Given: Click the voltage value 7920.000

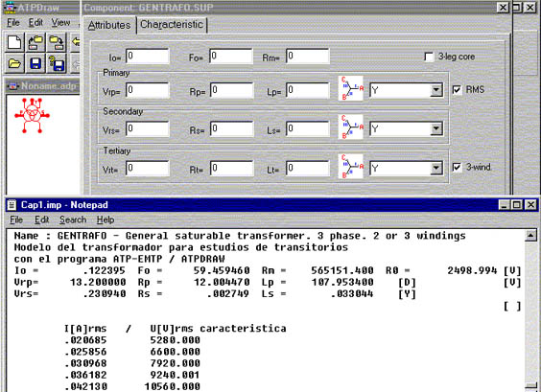Looking at the screenshot, I should pos(176,363).
